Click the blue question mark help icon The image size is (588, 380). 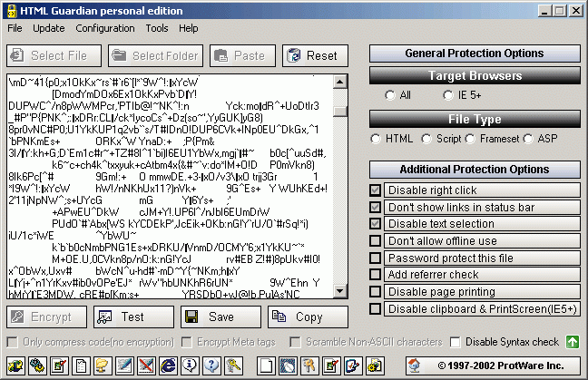point(211,365)
